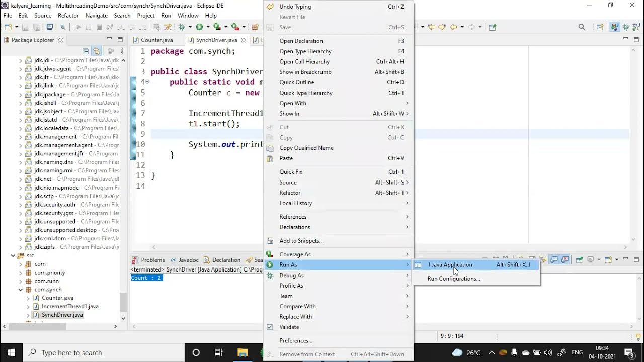Select SynchDriver.java in Package Explorer
This screenshot has width=644, height=362.
62,315
